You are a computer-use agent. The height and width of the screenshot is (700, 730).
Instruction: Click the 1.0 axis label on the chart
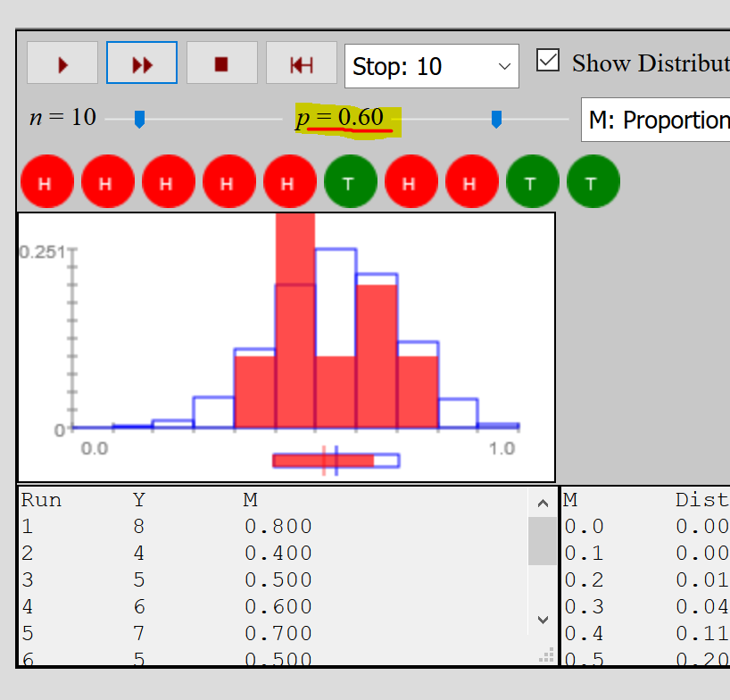point(502,448)
